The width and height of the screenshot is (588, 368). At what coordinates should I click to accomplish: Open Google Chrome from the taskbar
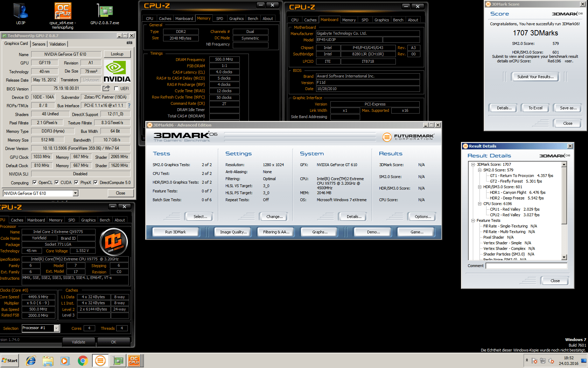point(83,360)
